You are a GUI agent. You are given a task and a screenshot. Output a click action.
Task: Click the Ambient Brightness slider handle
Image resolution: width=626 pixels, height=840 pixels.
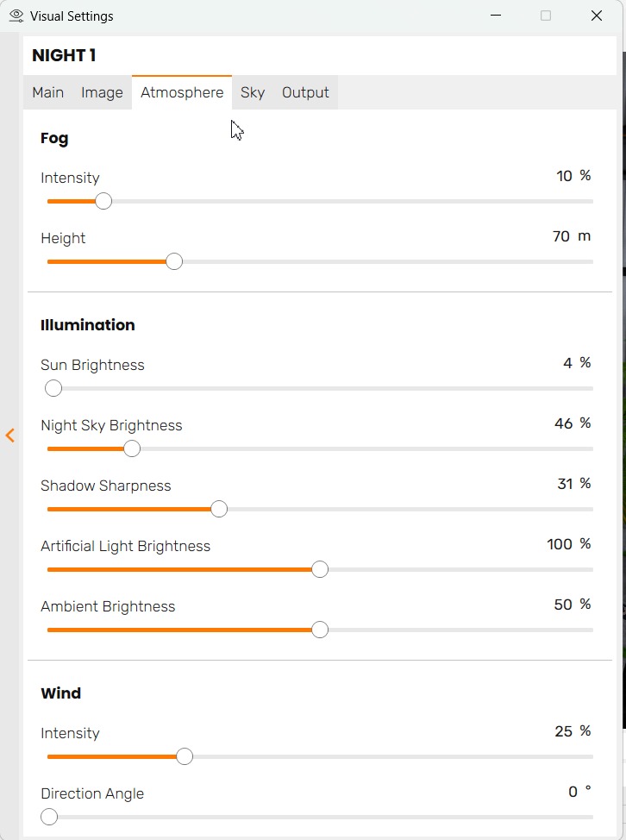[x=320, y=630]
